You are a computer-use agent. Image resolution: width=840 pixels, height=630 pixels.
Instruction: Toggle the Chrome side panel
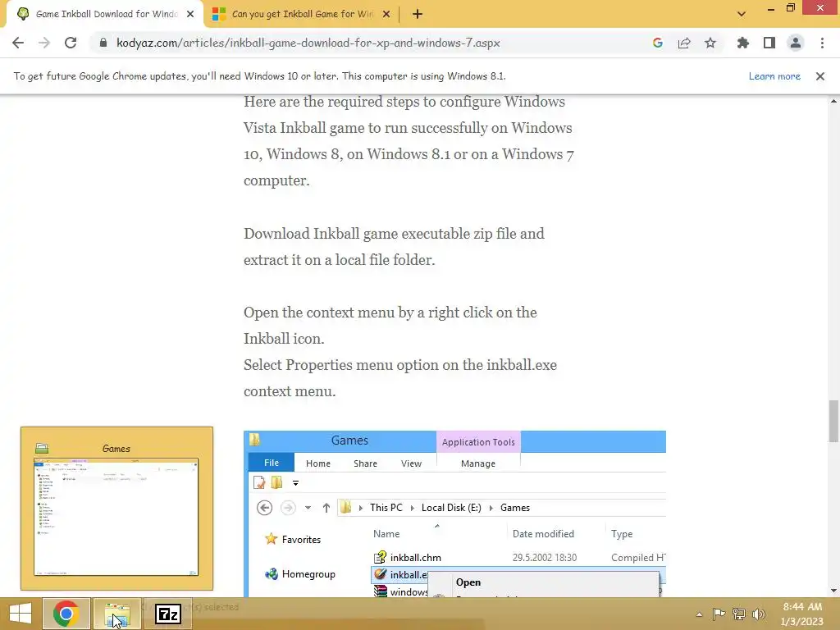pyautogui.click(x=769, y=43)
